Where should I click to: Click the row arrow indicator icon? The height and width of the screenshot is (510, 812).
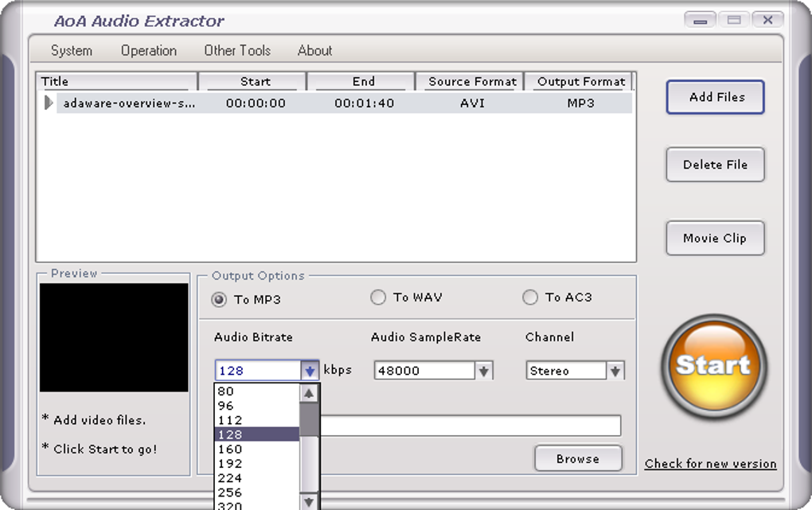[48, 103]
